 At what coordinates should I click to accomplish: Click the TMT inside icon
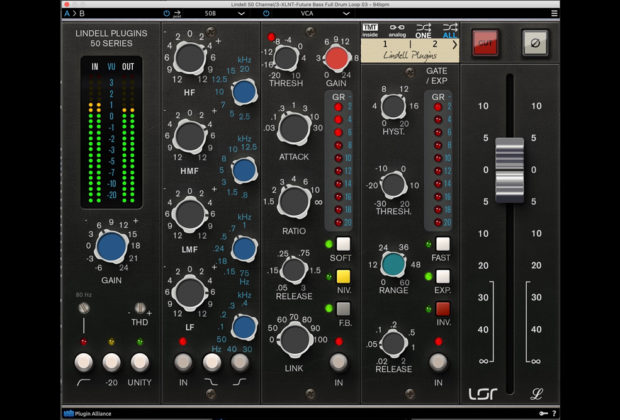[x=370, y=30]
